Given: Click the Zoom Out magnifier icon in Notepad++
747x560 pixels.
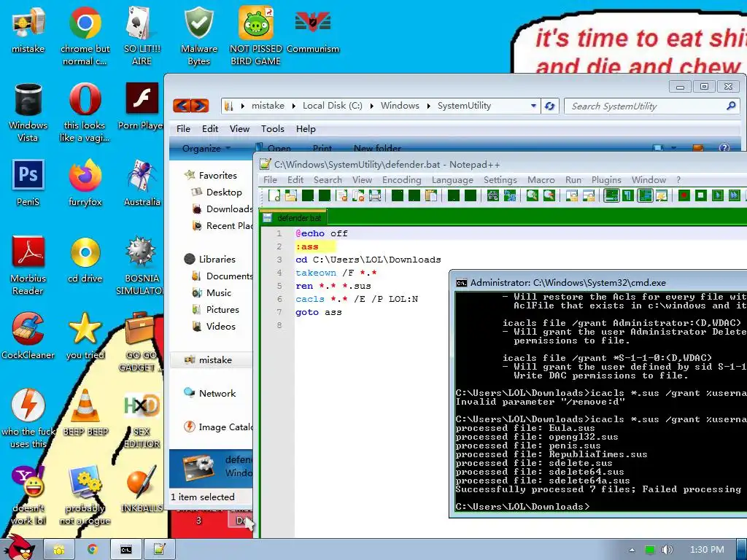Looking at the screenshot, I should point(549,195).
